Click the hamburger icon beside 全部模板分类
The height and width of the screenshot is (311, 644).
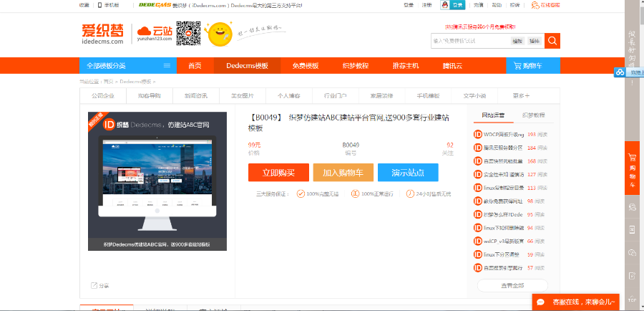coord(167,66)
